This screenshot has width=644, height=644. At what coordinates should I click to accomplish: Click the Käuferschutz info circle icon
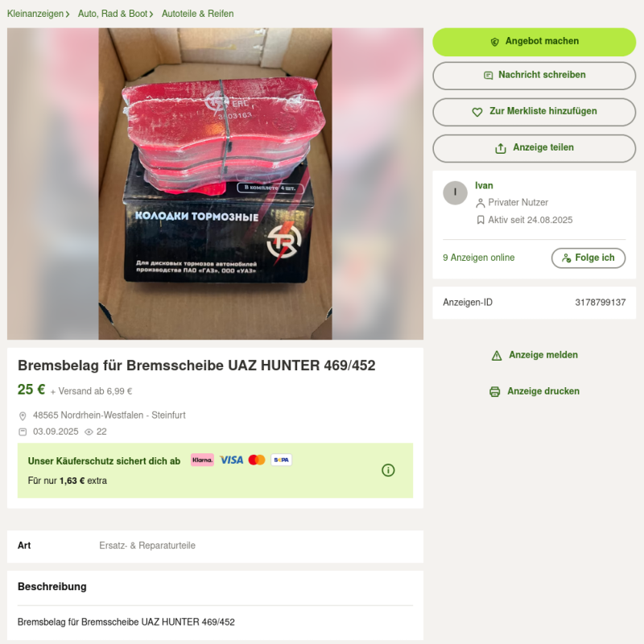coord(388,470)
